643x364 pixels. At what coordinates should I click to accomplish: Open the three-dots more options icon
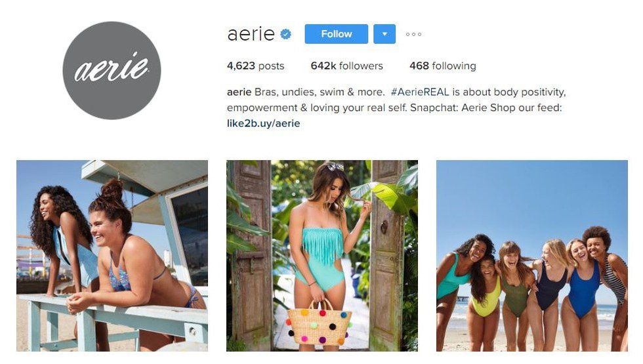point(413,34)
